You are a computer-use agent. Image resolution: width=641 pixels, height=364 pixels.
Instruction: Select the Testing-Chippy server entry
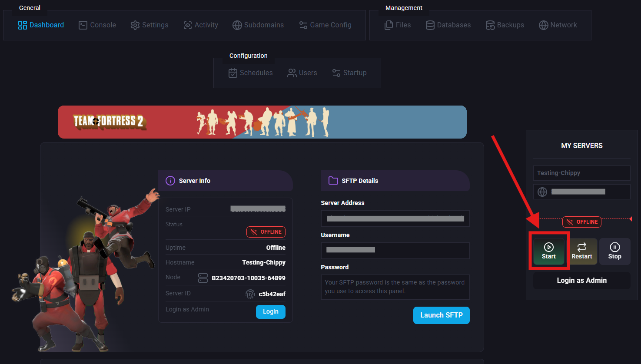(582, 173)
